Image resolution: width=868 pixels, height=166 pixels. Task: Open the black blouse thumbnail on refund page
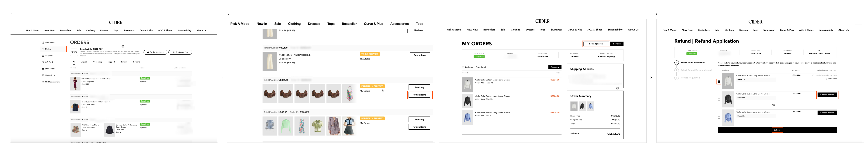[728, 99]
